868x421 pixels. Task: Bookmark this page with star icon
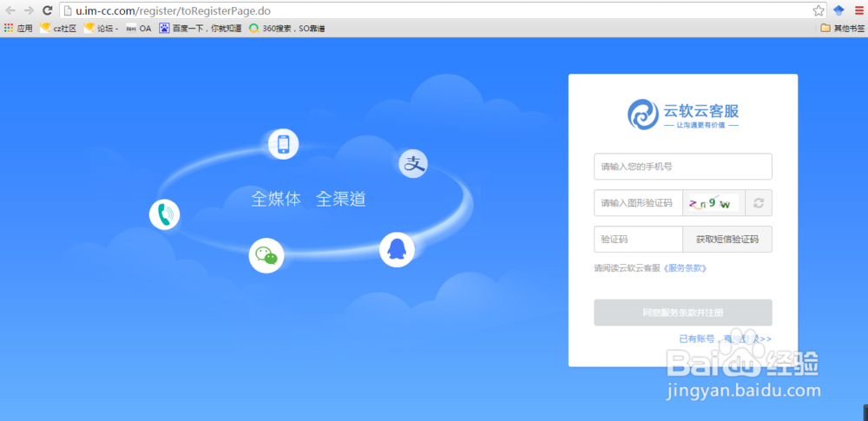(819, 10)
